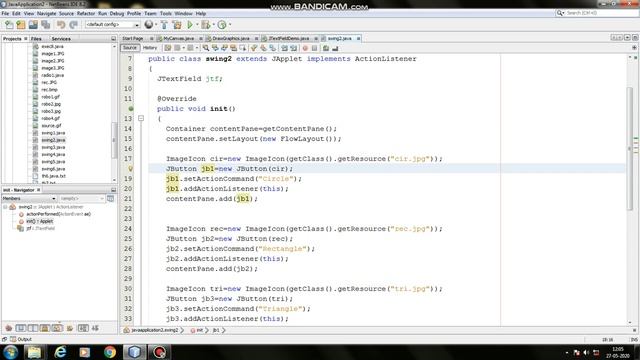Viewport: 640px width, 360px height.
Task: Select swing3.java in Projects tree
Action: pyautogui.click(x=53, y=147)
